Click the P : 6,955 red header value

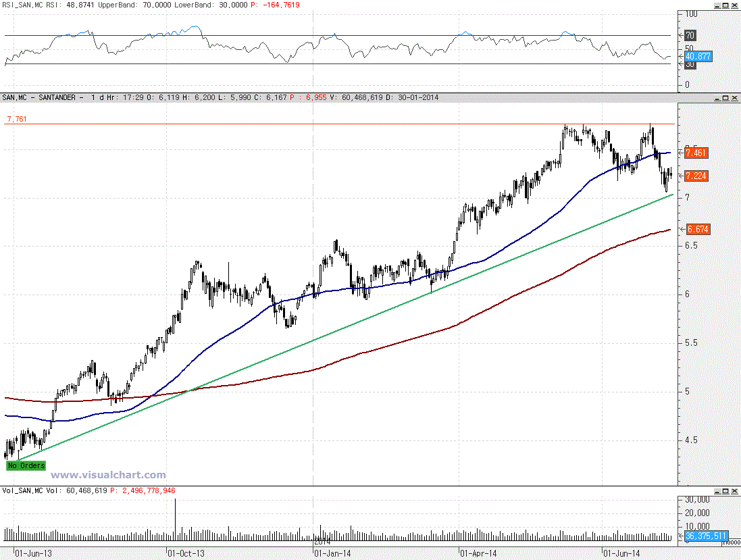pos(308,97)
